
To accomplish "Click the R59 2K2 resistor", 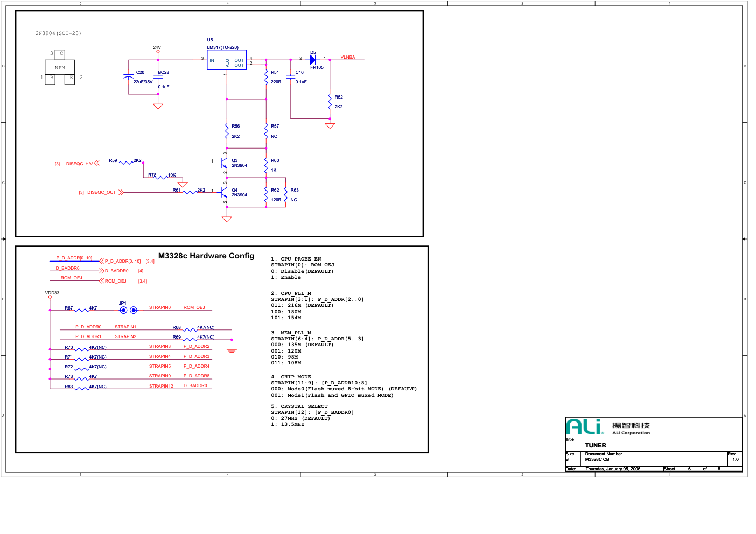I will coord(126,163).
